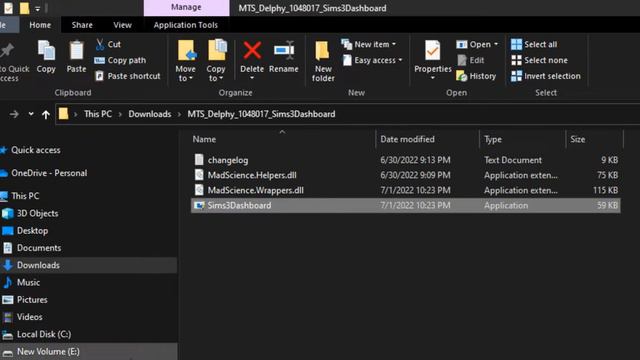
Task: Create a New folder
Action: (323, 61)
